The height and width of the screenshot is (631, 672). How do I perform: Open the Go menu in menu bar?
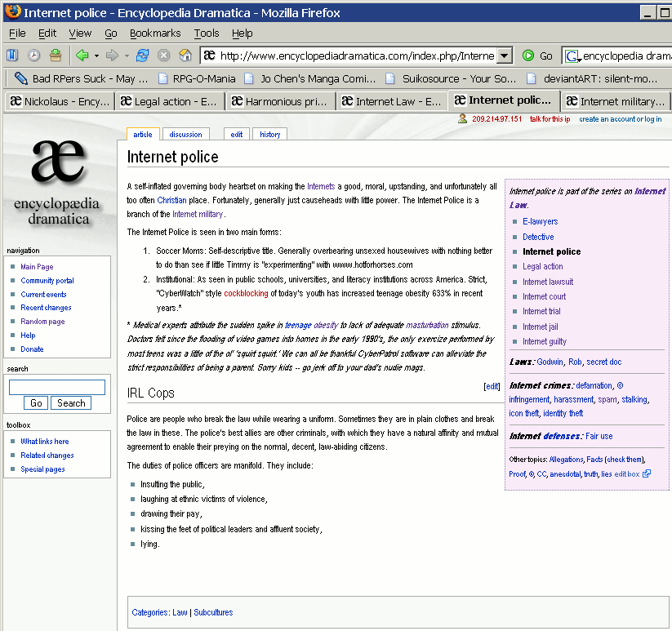click(110, 33)
